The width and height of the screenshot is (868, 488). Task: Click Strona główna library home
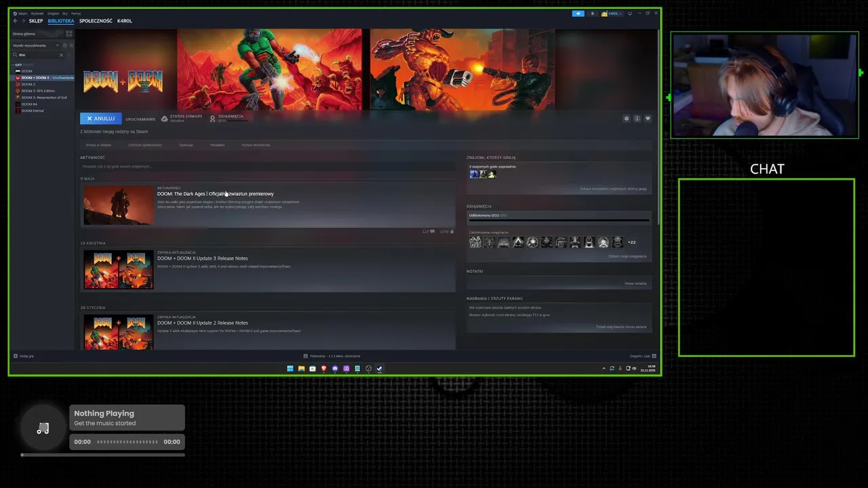24,34
